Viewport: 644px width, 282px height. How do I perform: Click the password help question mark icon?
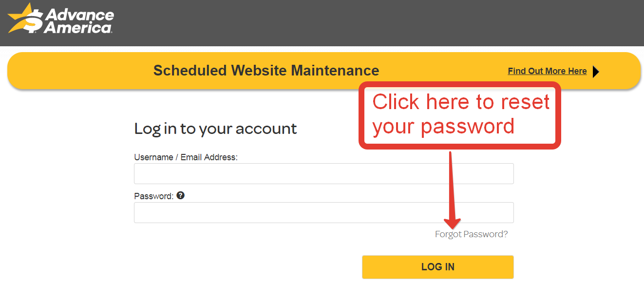[x=181, y=195]
